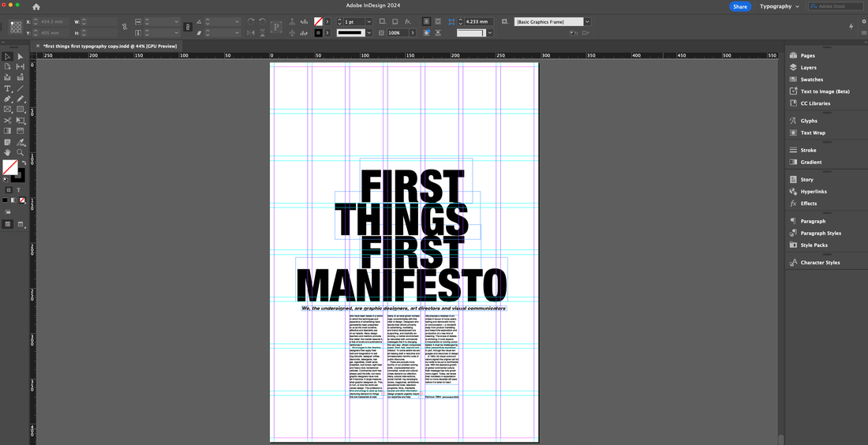Toggle Apply Color button in toolbar
Viewport: 868px width, 445px height.
click(5, 200)
